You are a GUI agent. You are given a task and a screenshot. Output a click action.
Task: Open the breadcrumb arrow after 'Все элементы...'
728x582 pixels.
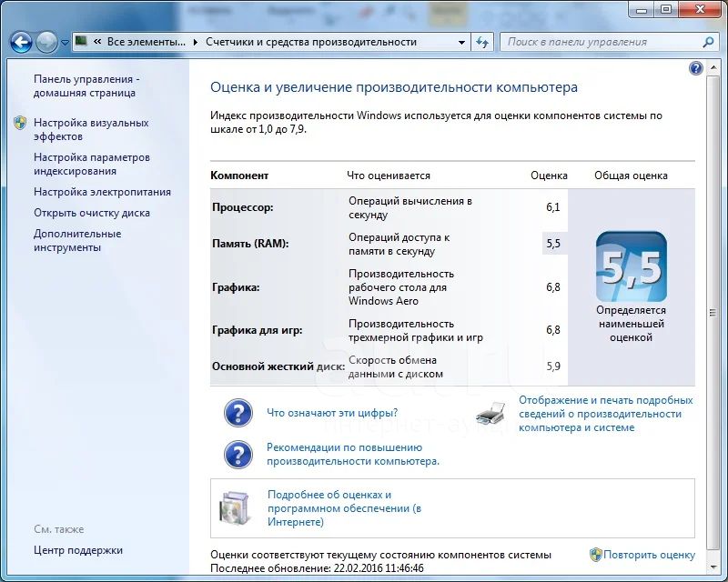click(196, 42)
